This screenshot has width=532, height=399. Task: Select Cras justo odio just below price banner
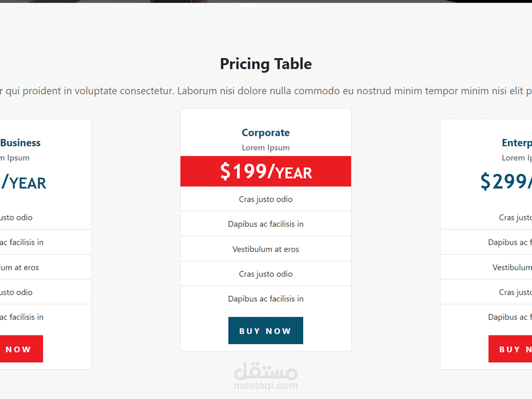pyautogui.click(x=265, y=199)
